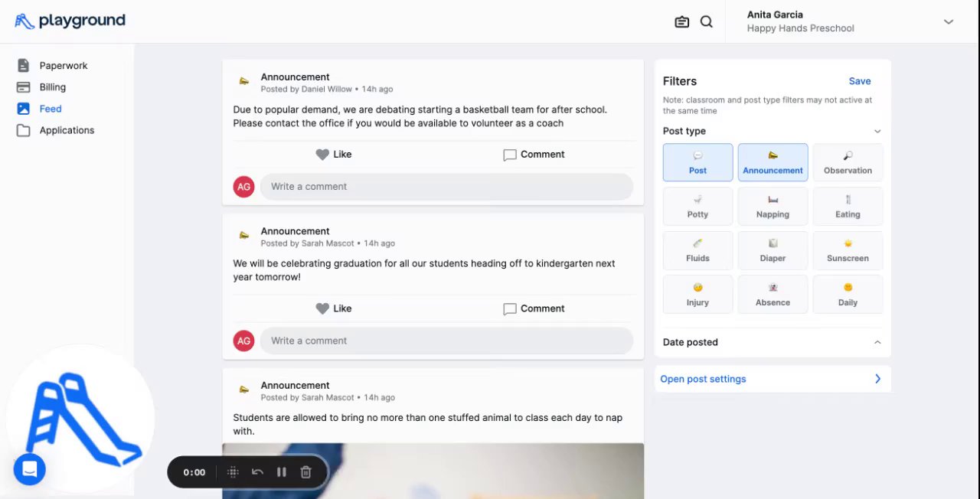Screen dimensions: 980x499
Task: Toggle the Potty filter
Action: (x=698, y=207)
